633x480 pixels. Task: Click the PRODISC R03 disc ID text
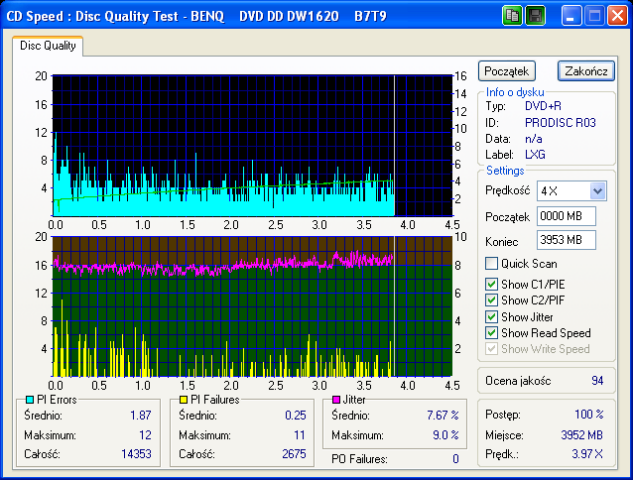[x=560, y=123]
